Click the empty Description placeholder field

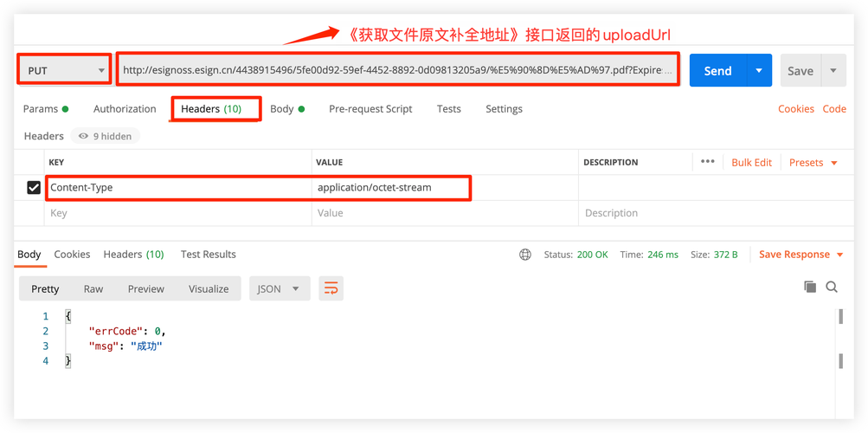716,213
